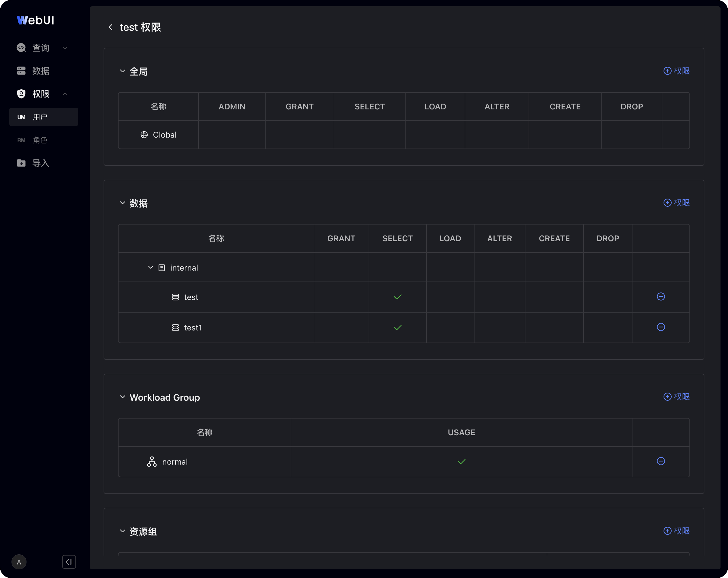728x578 pixels.
Task: Expand the 查询 sidebar chevron
Action: [x=65, y=47]
